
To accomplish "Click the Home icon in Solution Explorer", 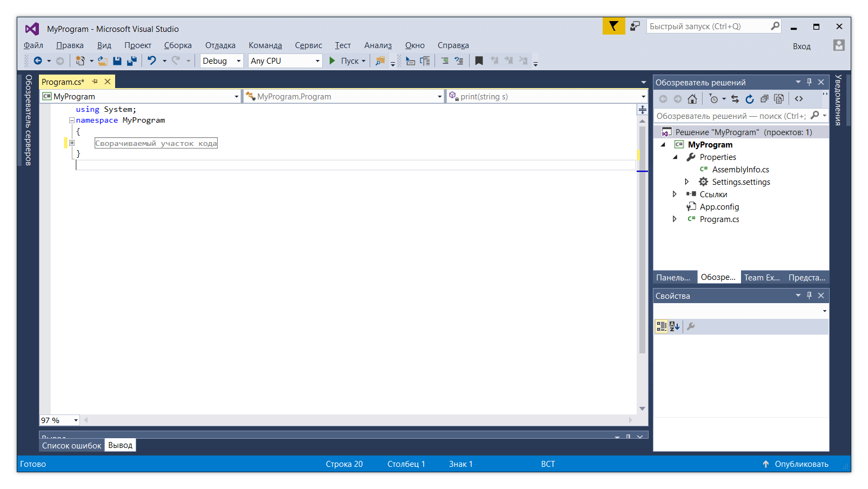I will tap(692, 99).
